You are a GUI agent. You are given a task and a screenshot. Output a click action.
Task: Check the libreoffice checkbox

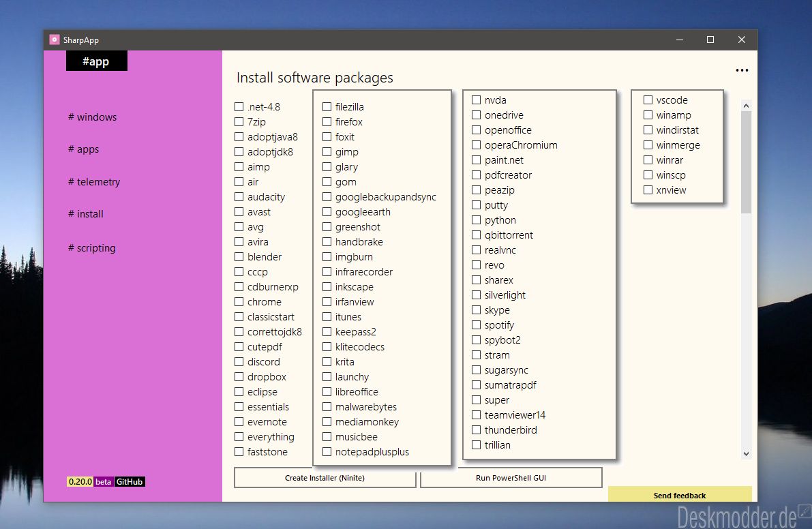(327, 392)
